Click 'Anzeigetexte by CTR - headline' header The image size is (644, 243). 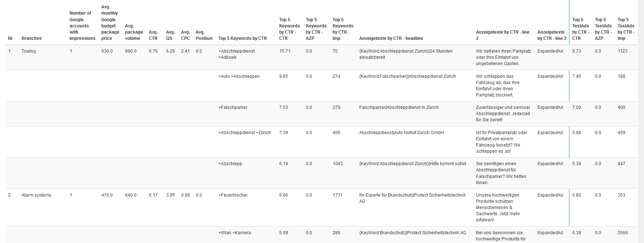coord(391,38)
